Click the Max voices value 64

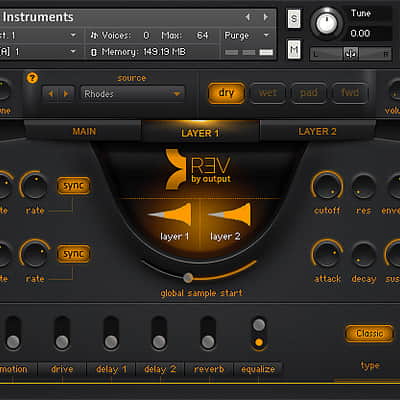click(x=202, y=35)
